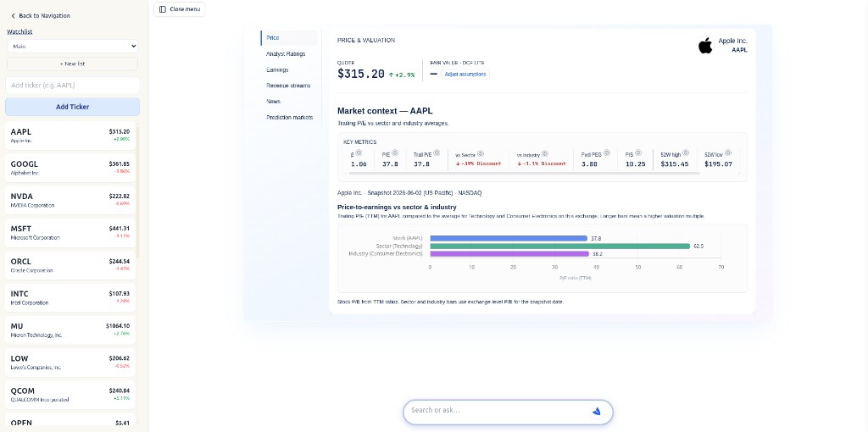Click the PRICE & VALUATION label
Viewport: 868px width, 432px height.
pos(366,41)
